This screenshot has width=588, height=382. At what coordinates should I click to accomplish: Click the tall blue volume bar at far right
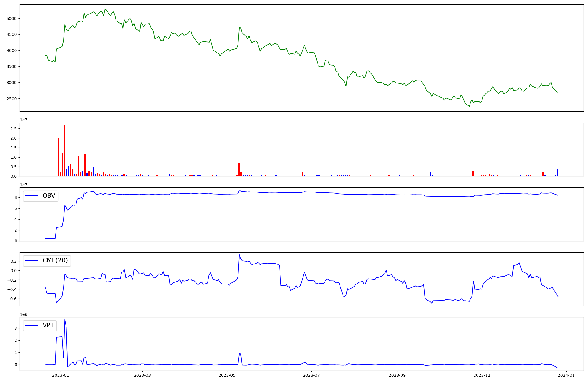point(557,172)
